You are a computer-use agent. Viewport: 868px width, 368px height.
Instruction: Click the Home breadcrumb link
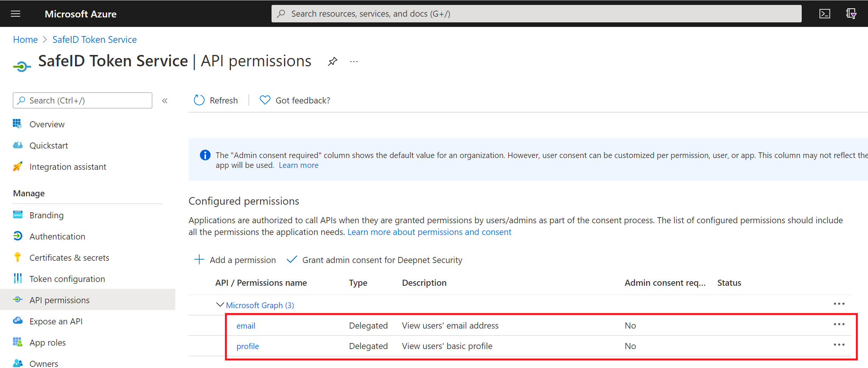pyautogui.click(x=25, y=40)
